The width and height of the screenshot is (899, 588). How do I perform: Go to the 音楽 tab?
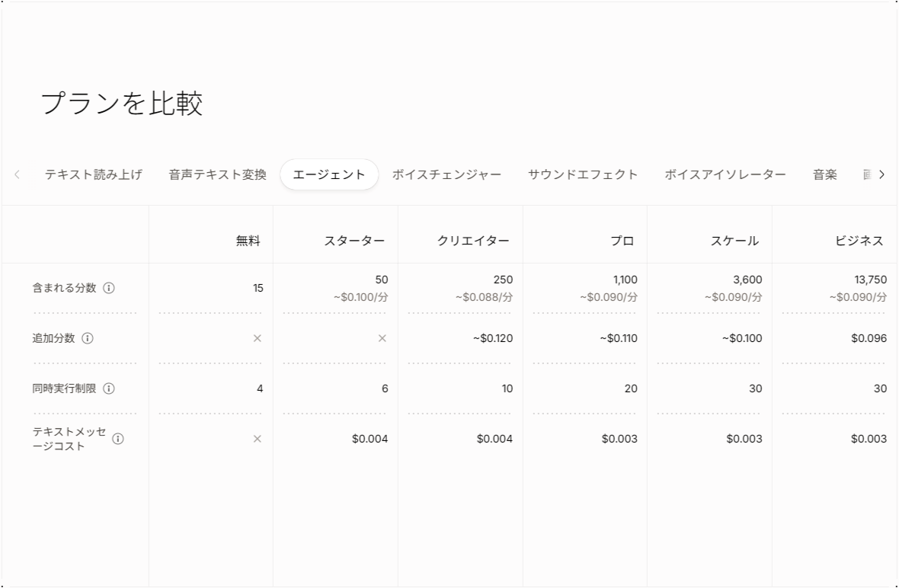point(824,174)
